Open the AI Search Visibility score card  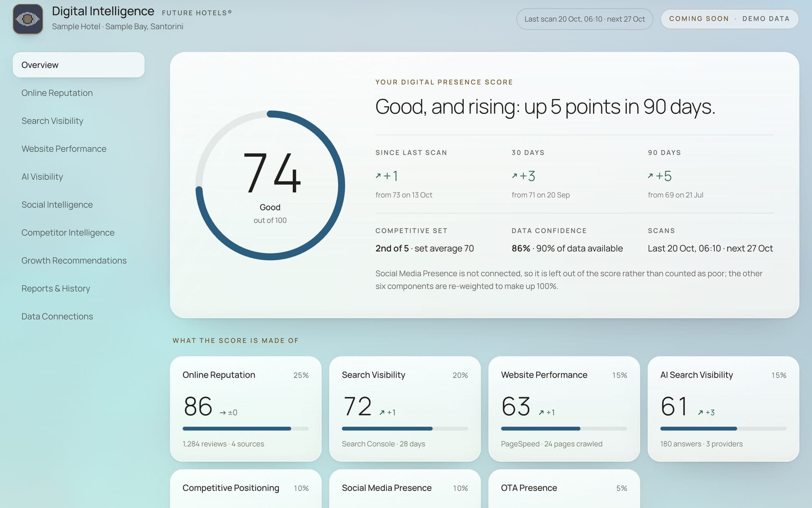point(723,409)
